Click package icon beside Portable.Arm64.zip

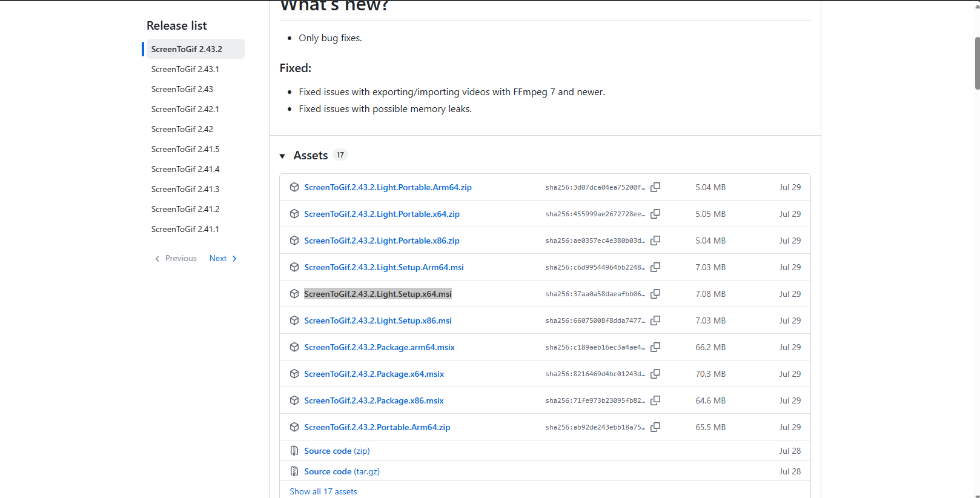[x=294, y=427]
